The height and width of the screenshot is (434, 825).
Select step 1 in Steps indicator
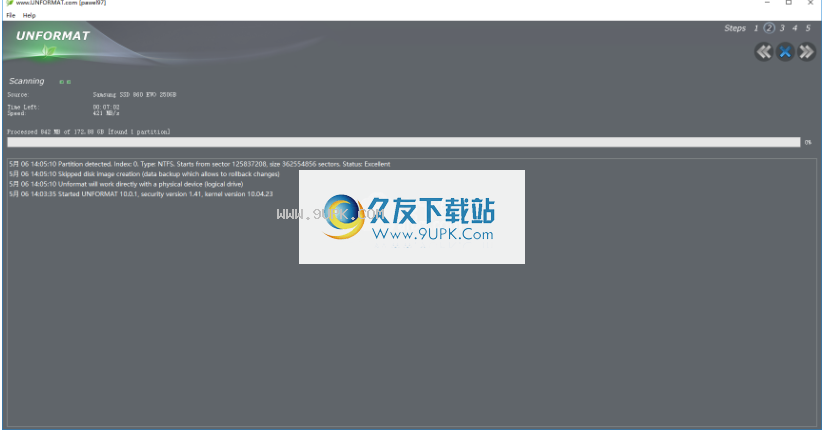pyautogui.click(x=756, y=28)
